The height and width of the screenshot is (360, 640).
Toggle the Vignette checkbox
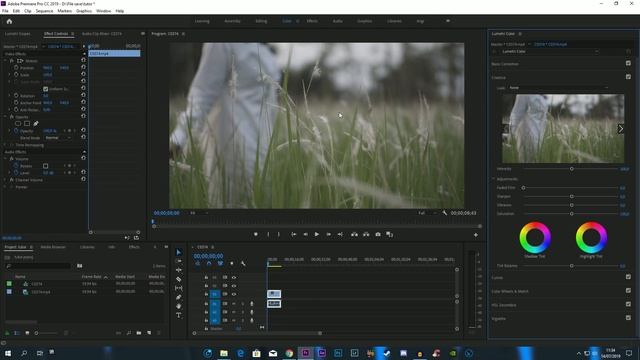(628, 318)
